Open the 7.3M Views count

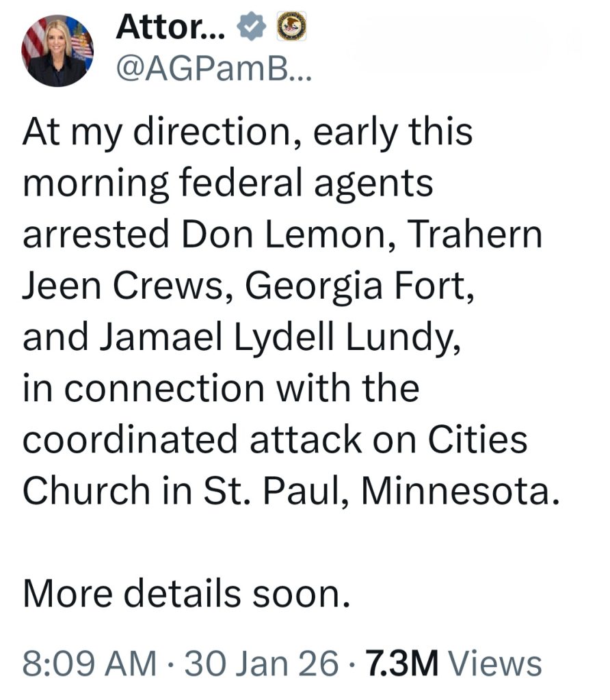454,662
